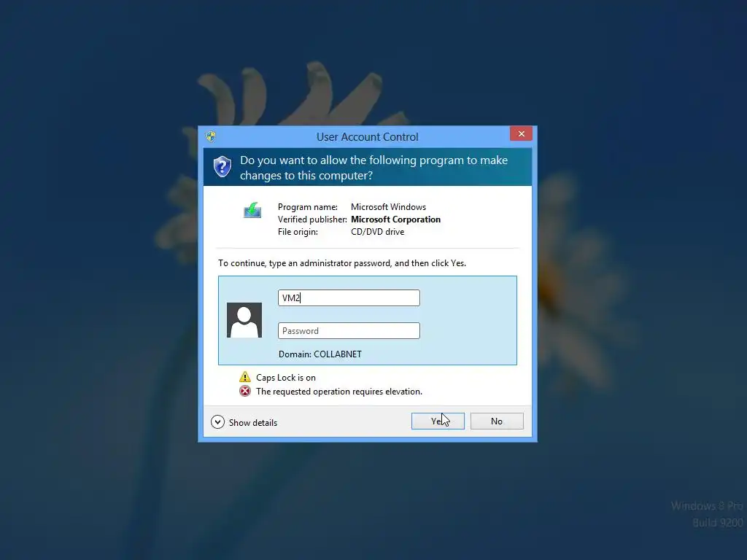Click the 'Microsoft Windows' program name value
The width and height of the screenshot is (747, 560).
coord(389,207)
